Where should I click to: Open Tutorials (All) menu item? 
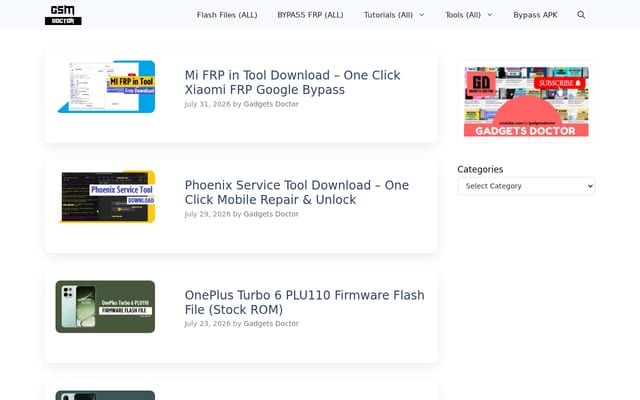[388, 15]
